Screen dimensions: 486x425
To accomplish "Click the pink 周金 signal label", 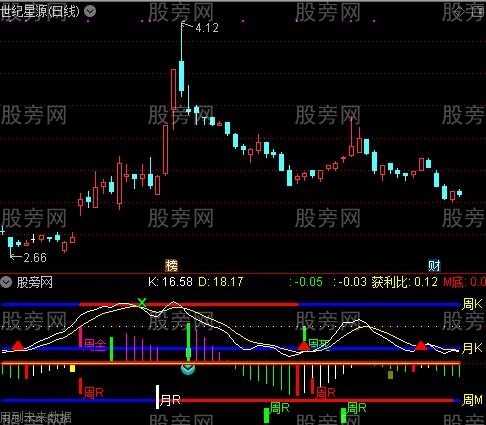I will [95, 345].
